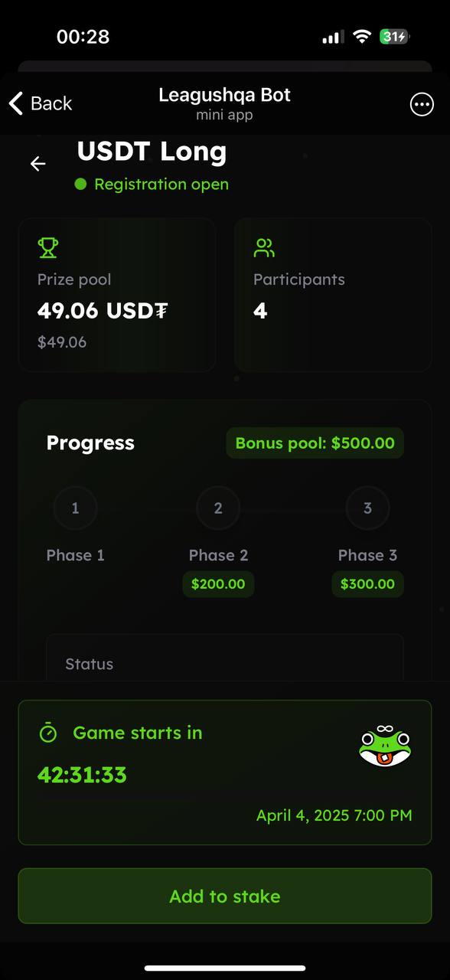Tap the Participants people icon
Viewport: 450px width, 980px height.
pyautogui.click(x=264, y=247)
